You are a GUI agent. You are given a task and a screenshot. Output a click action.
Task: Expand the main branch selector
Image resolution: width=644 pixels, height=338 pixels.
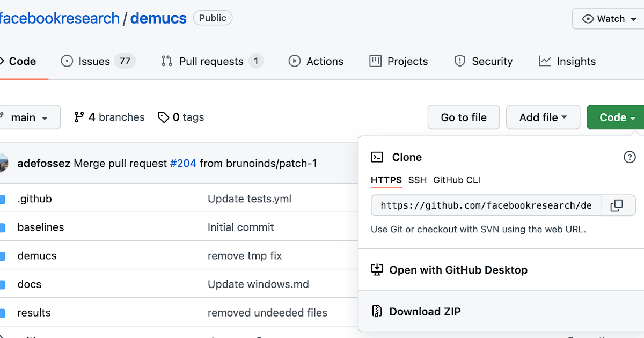tap(28, 117)
